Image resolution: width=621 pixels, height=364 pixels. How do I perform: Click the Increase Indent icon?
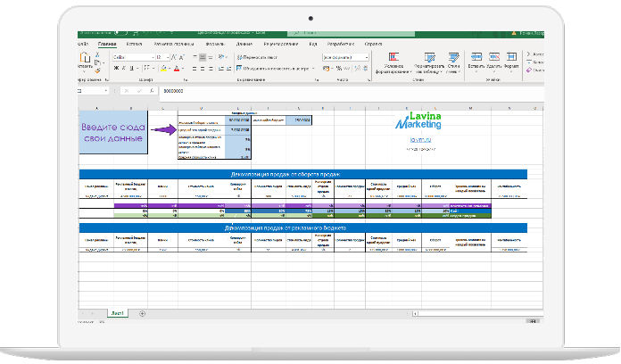[x=228, y=69]
